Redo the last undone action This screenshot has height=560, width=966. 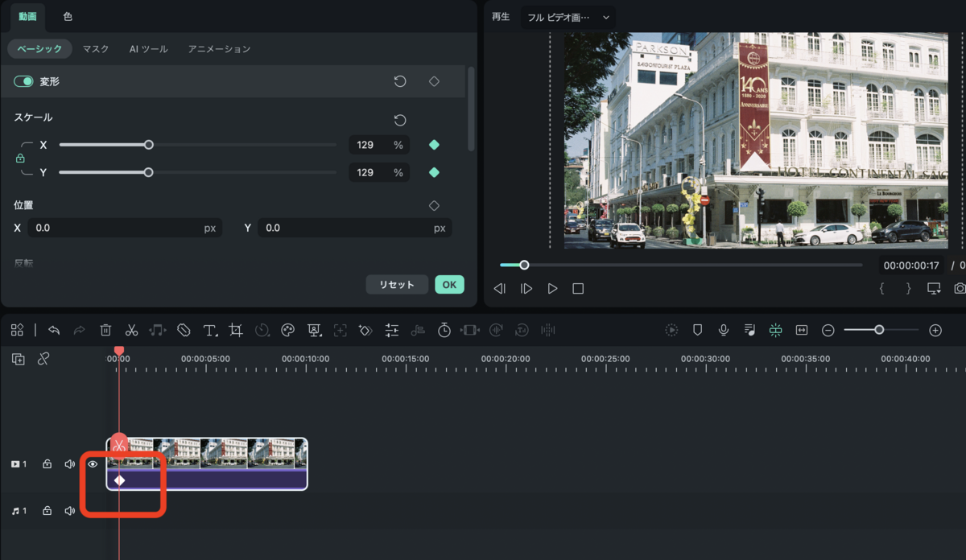(x=79, y=330)
